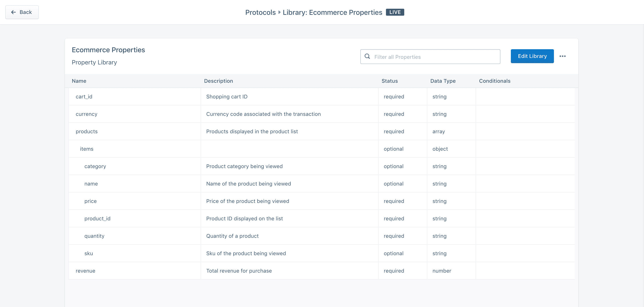The height and width of the screenshot is (307, 644).
Task: Click the LIVE status badge
Action: [x=395, y=12]
